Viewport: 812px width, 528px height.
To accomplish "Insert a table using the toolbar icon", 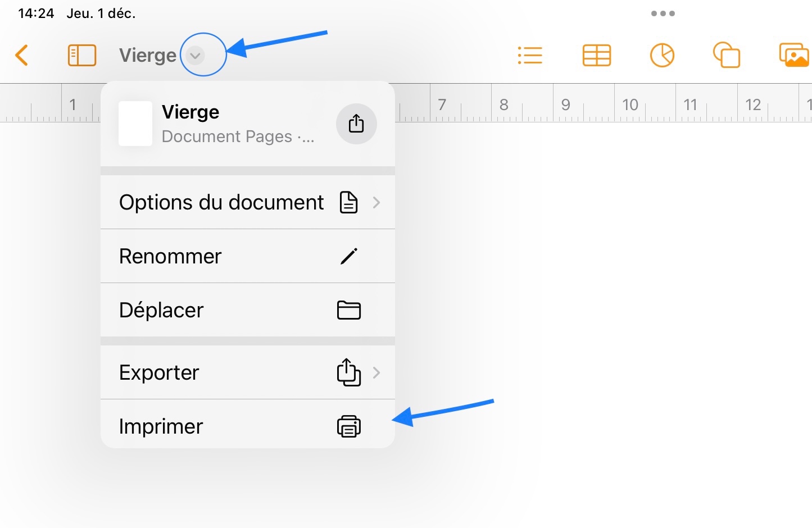I will (596, 56).
